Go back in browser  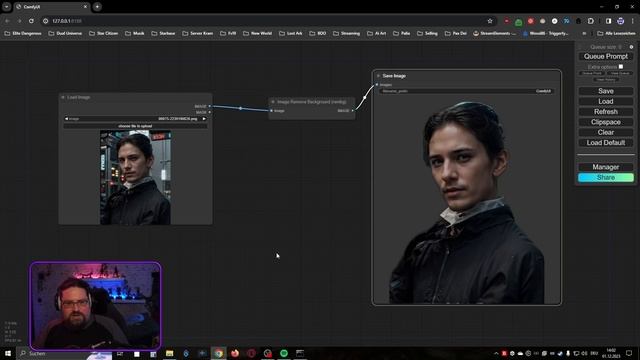pos(7,21)
